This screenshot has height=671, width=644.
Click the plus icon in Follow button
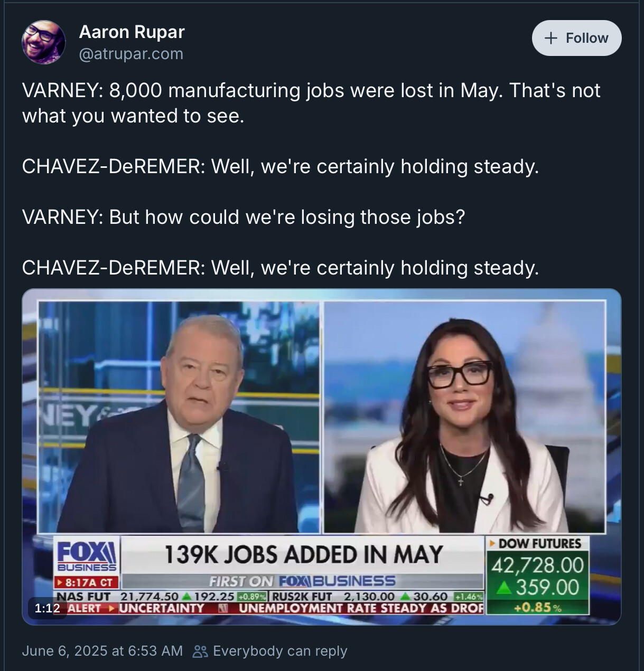[x=550, y=38]
